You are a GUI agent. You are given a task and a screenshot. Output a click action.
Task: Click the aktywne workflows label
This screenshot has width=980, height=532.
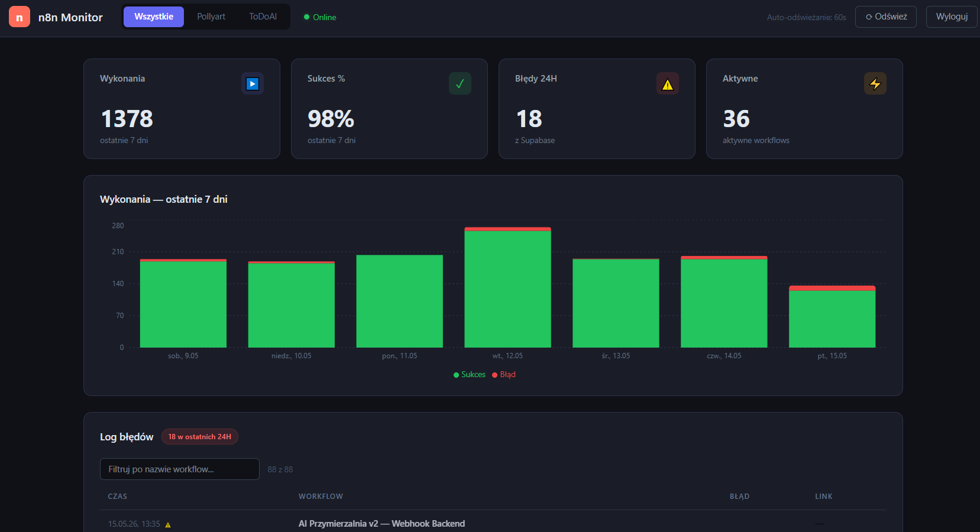click(756, 141)
